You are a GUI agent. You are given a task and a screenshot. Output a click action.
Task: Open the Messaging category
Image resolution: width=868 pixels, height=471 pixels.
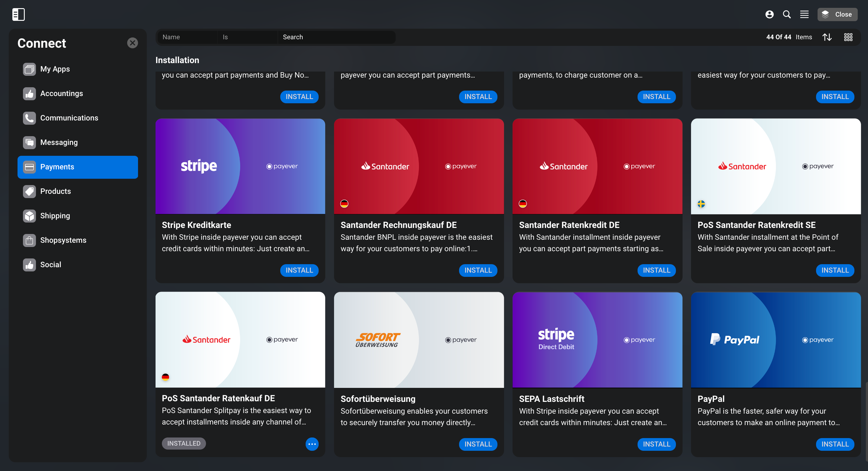pyautogui.click(x=78, y=143)
